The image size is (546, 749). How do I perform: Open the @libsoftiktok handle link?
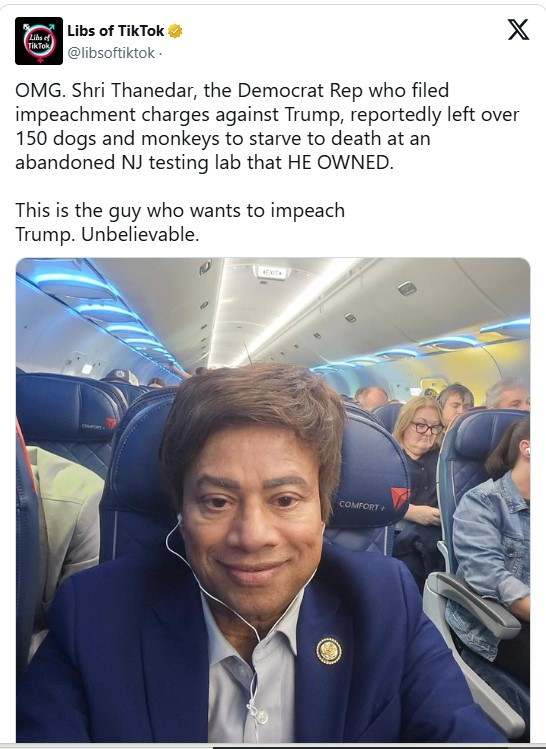tap(111, 53)
